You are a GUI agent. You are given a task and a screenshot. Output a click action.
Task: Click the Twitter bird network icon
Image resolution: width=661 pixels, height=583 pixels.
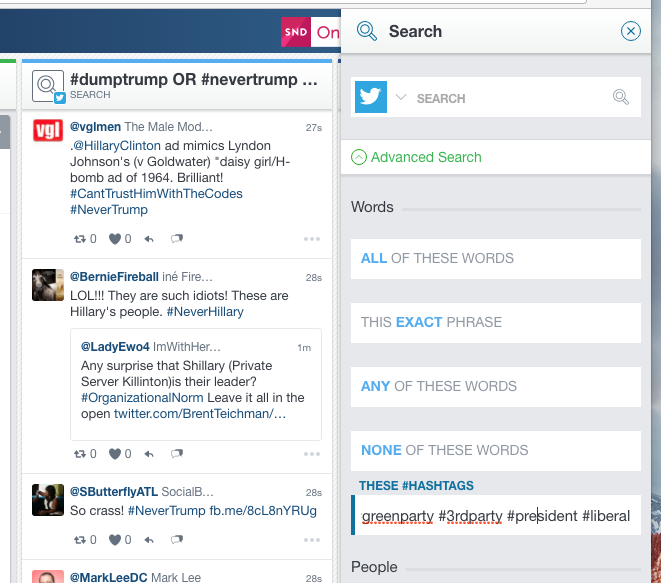tap(371, 97)
